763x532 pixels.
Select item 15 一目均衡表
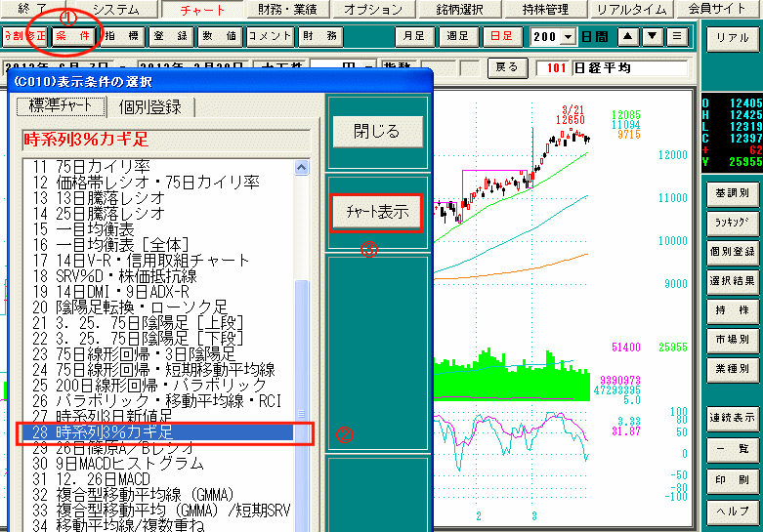coord(158,229)
